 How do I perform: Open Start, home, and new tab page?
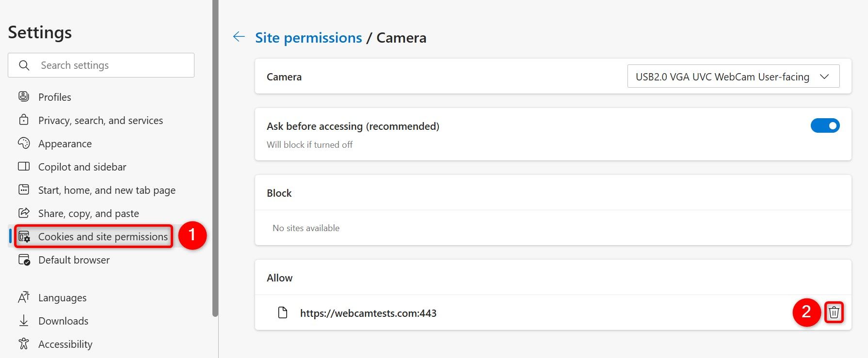tap(107, 190)
